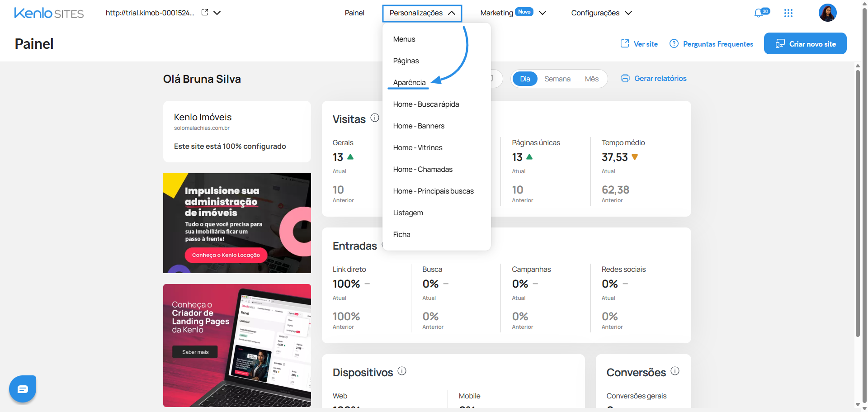
Task: Click the Conversões gerais label
Action: (x=636, y=396)
